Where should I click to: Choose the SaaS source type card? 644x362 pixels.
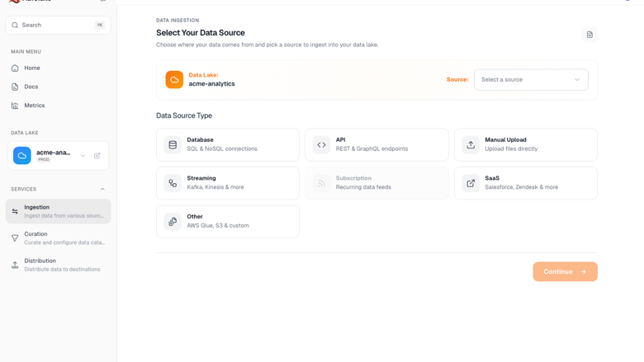pyautogui.click(x=526, y=183)
